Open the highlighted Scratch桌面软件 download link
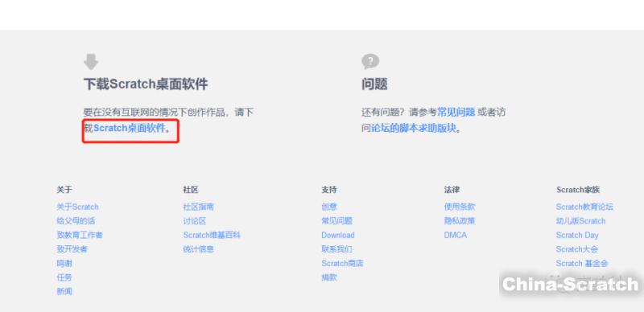 130,128
